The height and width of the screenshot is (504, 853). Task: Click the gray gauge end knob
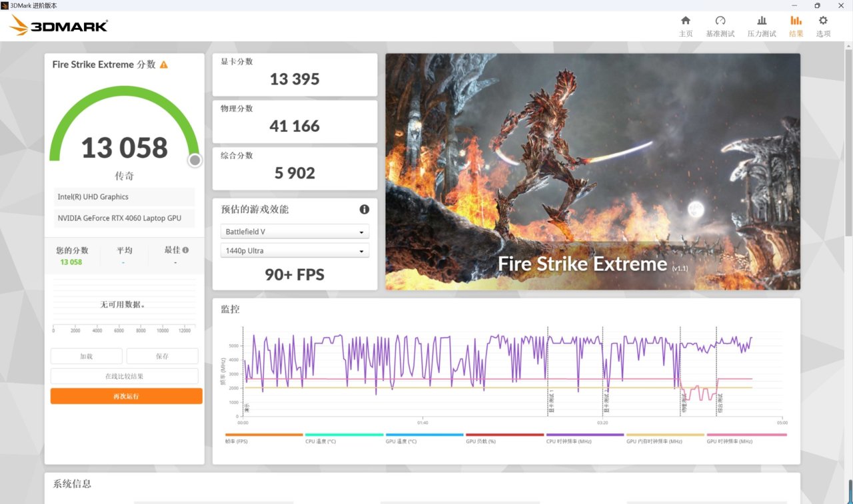(x=195, y=160)
